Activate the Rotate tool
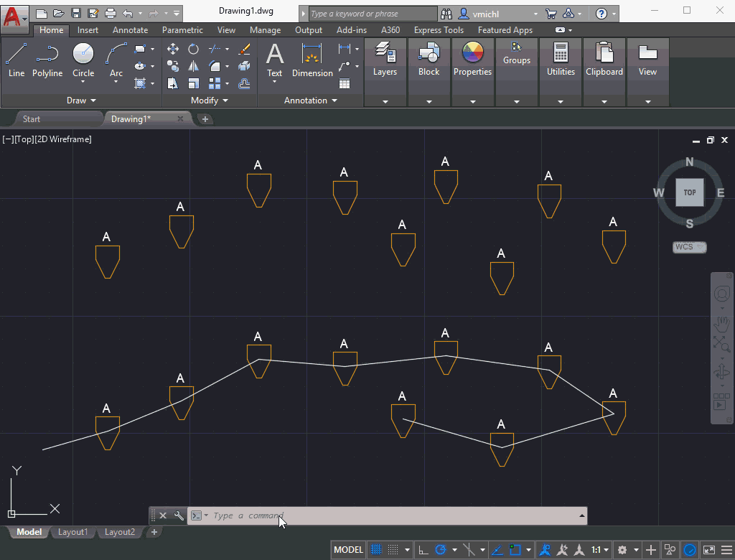The image size is (735, 560). pyautogui.click(x=194, y=49)
